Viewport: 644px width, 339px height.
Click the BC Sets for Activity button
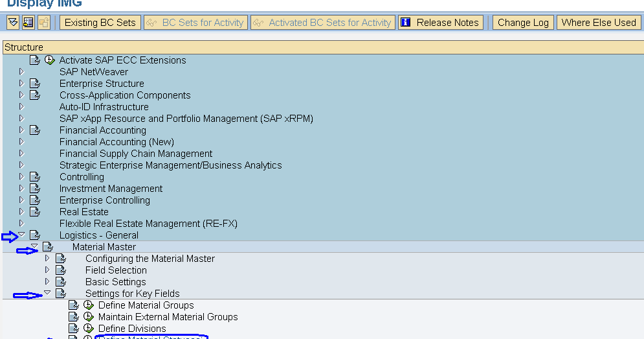click(195, 22)
